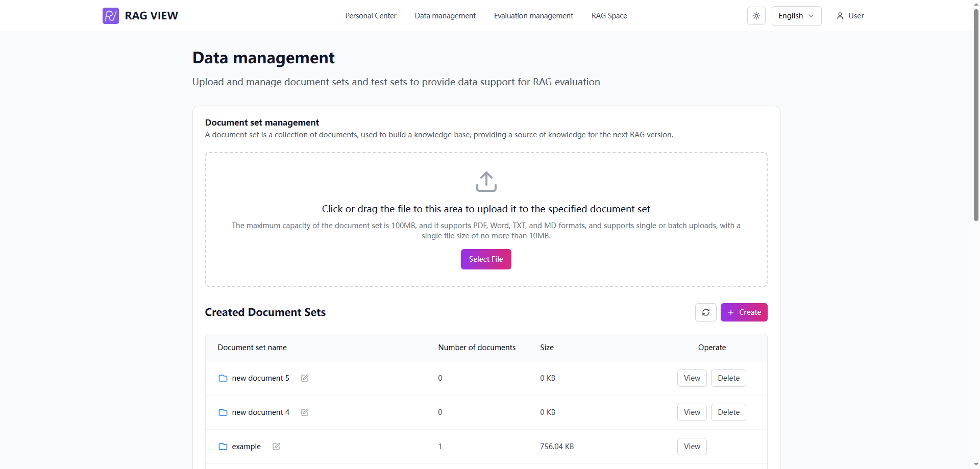Refresh the Created Document Sets list

705,312
